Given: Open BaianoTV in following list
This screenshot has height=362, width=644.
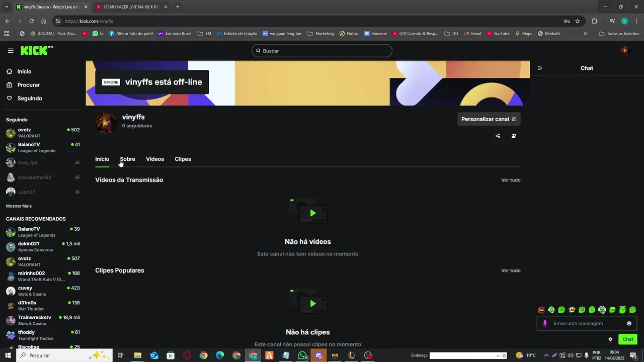Looking at the screenshot, I should pos(43,147).
